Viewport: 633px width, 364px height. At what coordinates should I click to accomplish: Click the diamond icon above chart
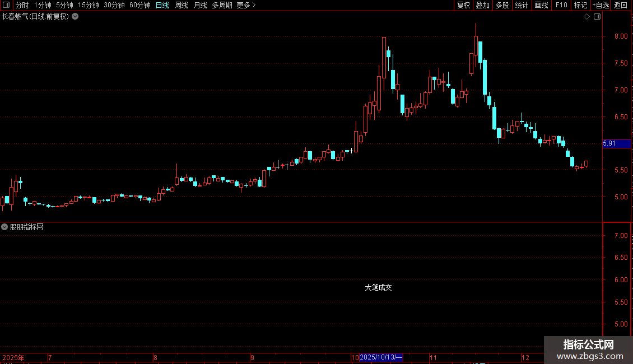click(x=587, y=17)
